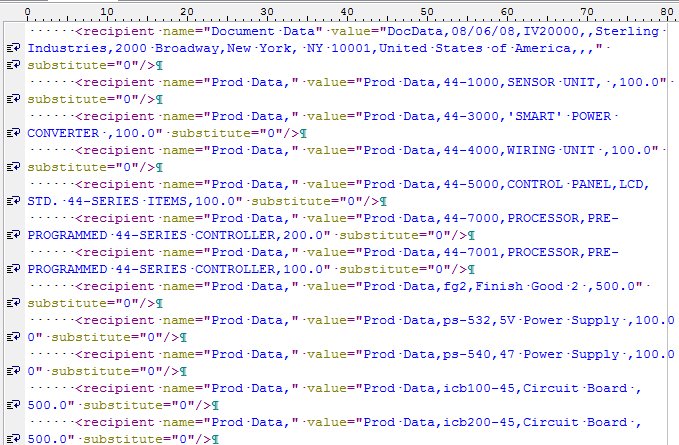The image size is (679, 445).
Task: Click the "STD. 44-SERIES ITEMS" text
Action: (x=107, y=201)
